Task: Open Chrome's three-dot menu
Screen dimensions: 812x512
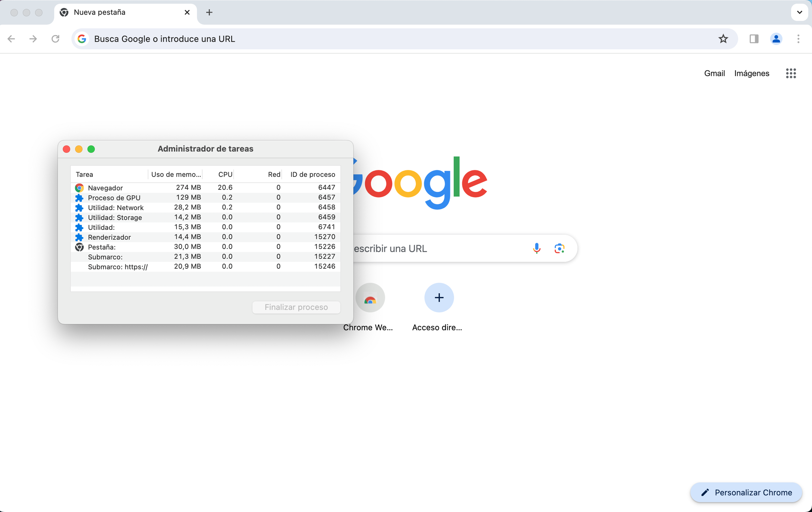Action: (x=798, y=39)
